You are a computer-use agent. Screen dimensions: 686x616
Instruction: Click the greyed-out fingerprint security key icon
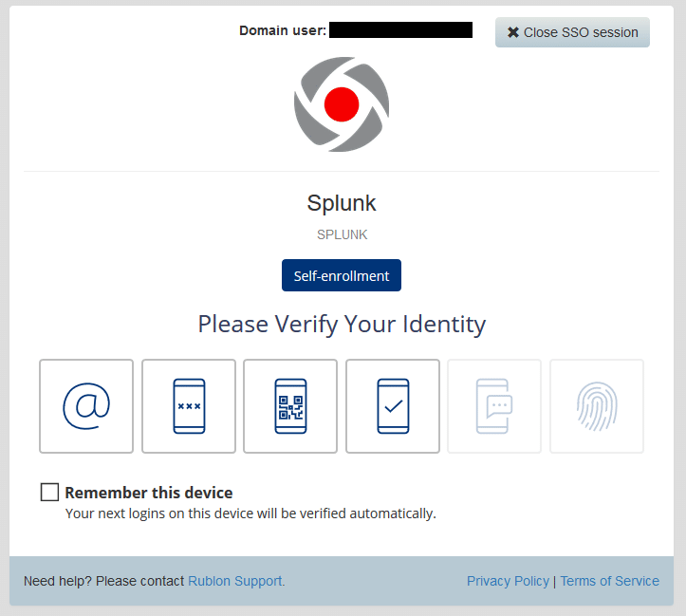(x=597, y=406)
